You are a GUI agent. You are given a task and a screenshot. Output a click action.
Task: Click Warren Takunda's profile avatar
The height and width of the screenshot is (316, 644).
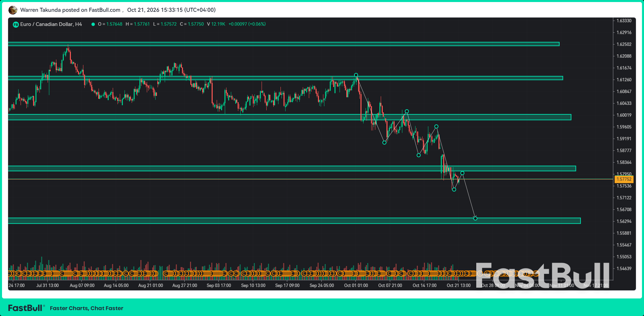[x=13, y=10]
